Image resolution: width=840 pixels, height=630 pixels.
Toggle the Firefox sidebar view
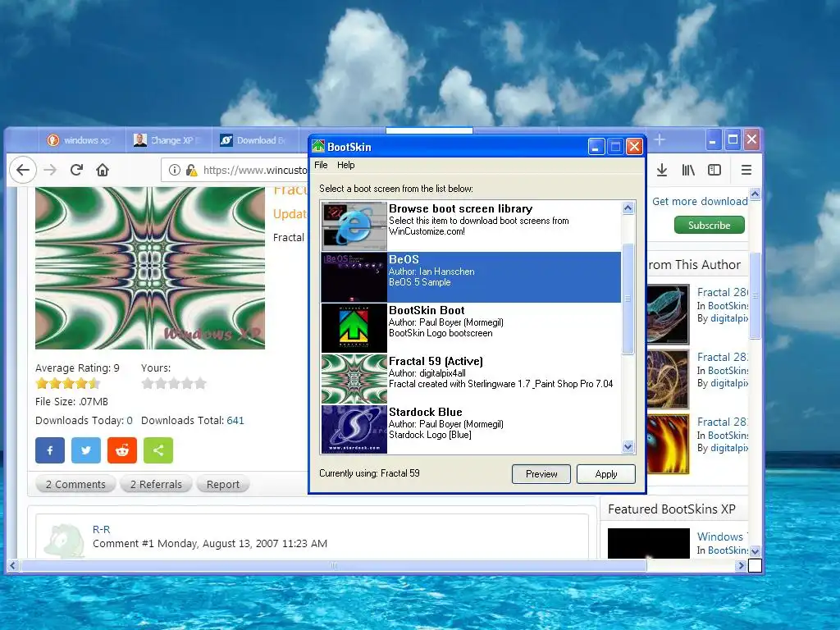click(714, 170)
